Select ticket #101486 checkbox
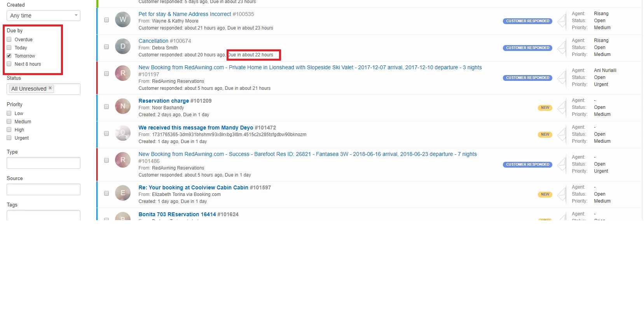The width and height of the screenshot is (644, 315). (x=106, y=160)
